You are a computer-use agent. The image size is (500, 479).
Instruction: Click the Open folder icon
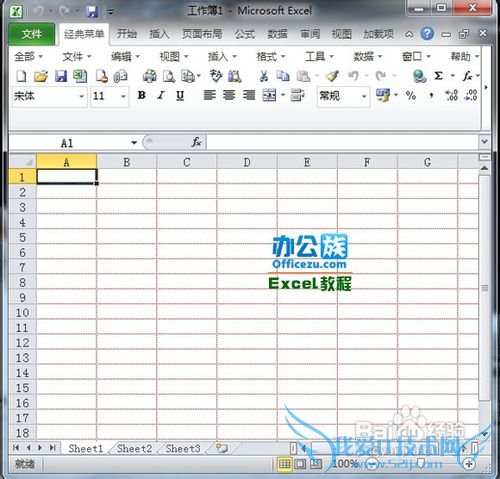tap(41, 76)
